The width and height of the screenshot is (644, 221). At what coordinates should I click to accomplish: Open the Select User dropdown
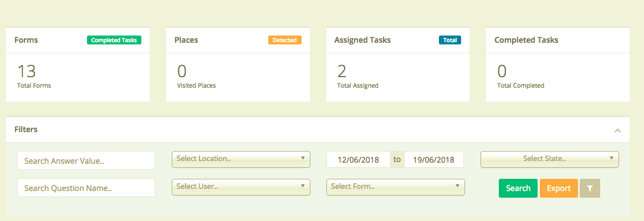(241, 187)
